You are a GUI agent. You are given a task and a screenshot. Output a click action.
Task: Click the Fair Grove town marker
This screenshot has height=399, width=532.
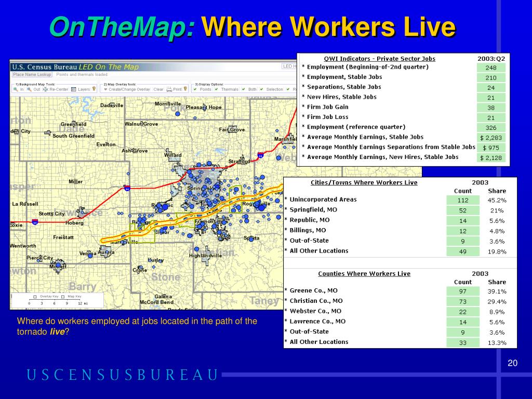(x=232, y=129)
